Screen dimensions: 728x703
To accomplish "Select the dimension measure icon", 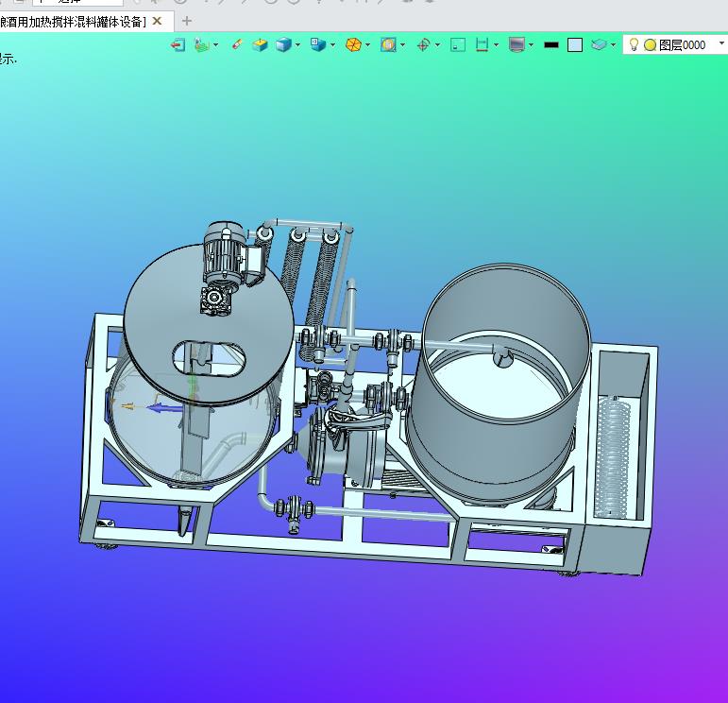I will 483,44.
